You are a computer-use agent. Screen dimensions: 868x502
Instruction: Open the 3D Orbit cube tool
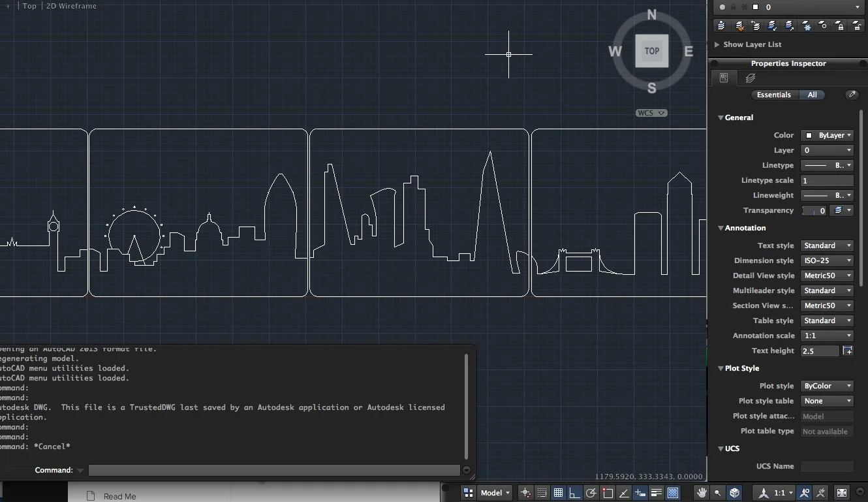(733, 493)
